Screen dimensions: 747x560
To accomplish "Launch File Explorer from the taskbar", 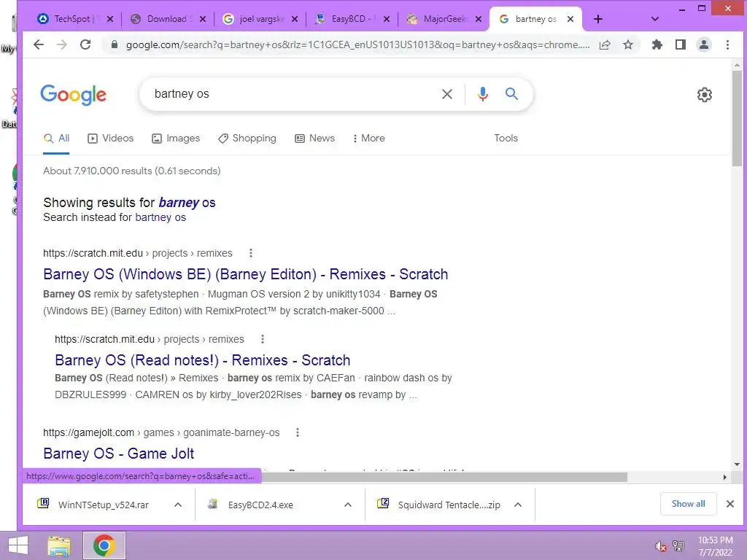I will pyautogui.click(x=59, y=545).
